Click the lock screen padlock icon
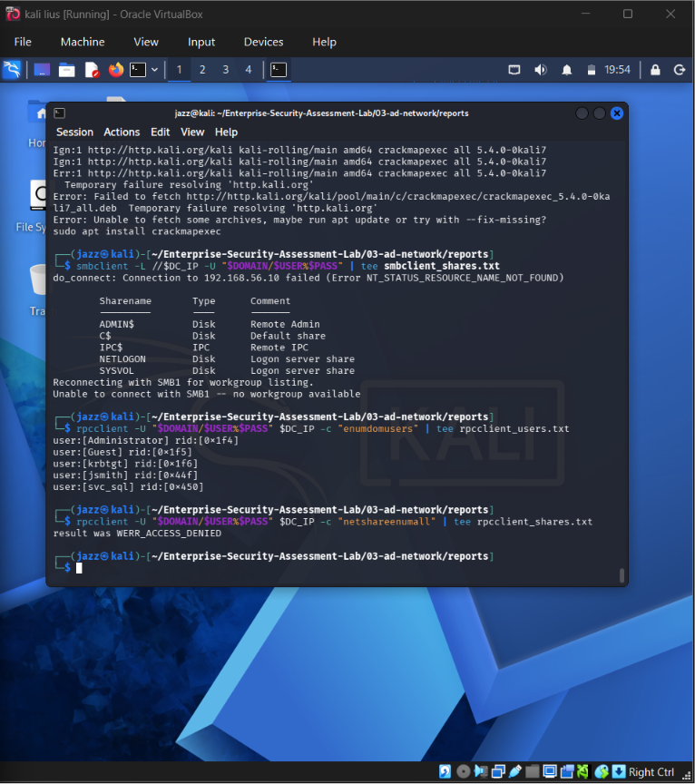Screen dimensions: 695x784 [655, 70]
